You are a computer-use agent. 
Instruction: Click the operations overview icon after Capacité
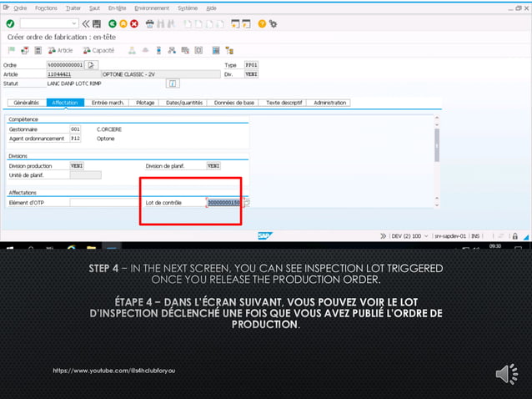(132, 51)
